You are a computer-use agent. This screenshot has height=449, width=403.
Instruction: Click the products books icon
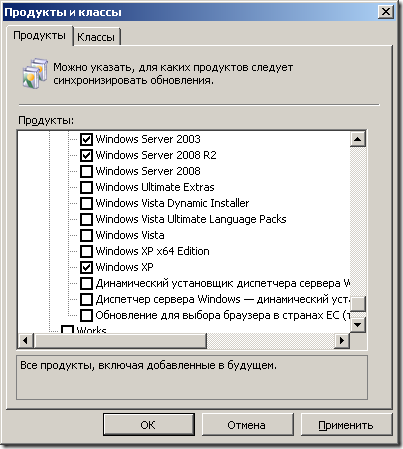(x=35, y=73)
